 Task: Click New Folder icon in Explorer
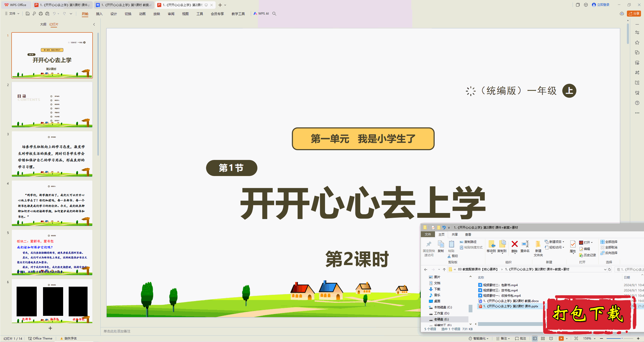[538, 248]
